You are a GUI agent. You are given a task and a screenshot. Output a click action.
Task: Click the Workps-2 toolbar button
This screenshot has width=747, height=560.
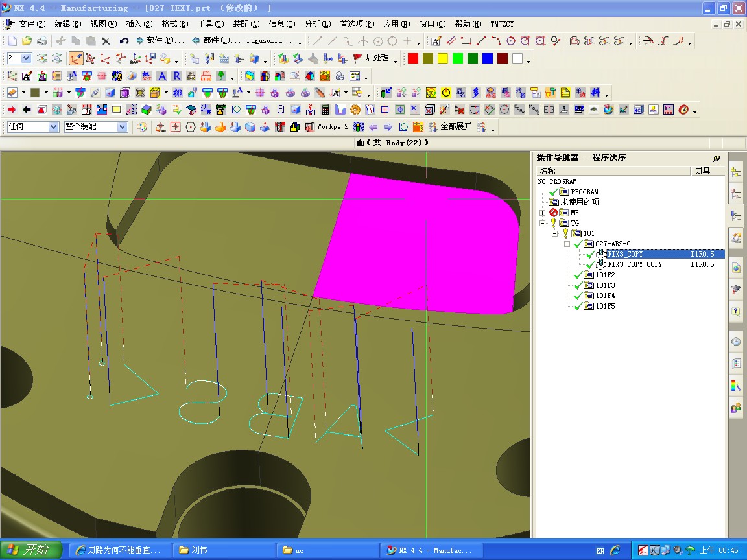(x=327, y=126)
